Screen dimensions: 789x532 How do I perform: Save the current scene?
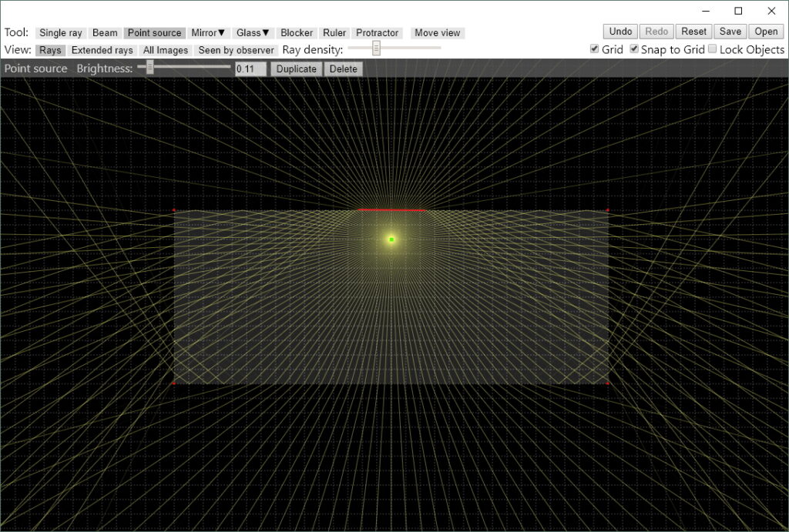[730, 32]
